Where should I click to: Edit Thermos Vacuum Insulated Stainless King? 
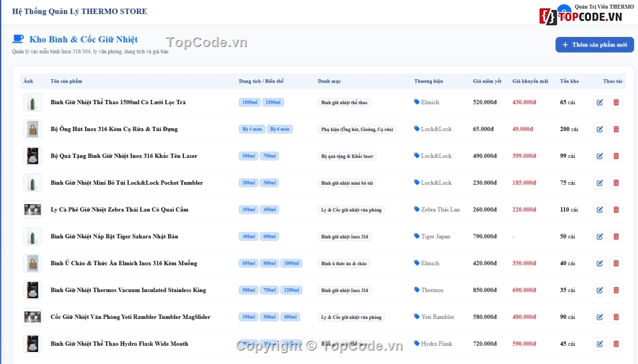[x=600, y=290]
